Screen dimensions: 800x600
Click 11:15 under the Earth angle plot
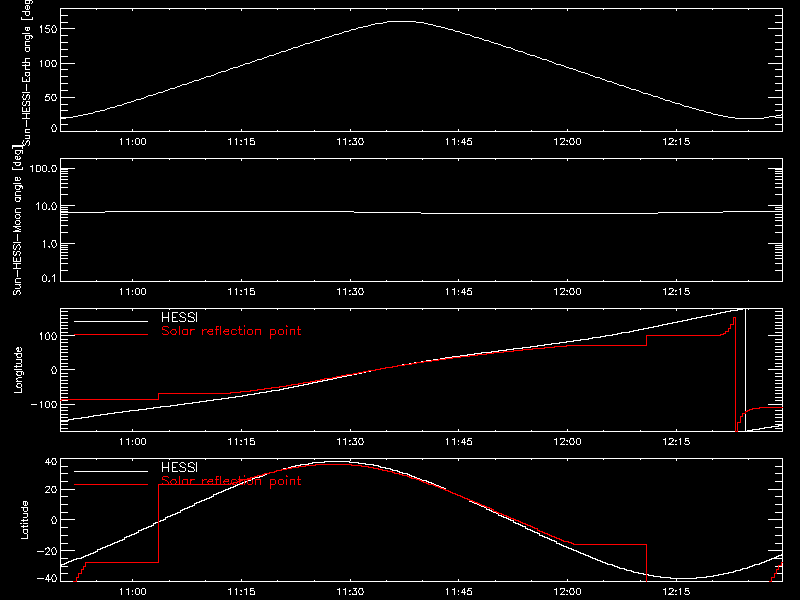pyautogui.click(x=241, y=142)
